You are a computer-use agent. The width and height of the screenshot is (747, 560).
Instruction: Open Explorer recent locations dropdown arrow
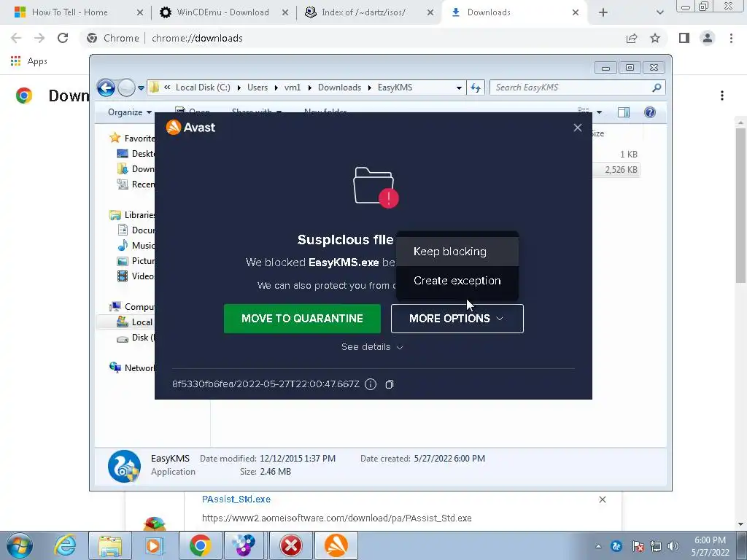[141, 87]
